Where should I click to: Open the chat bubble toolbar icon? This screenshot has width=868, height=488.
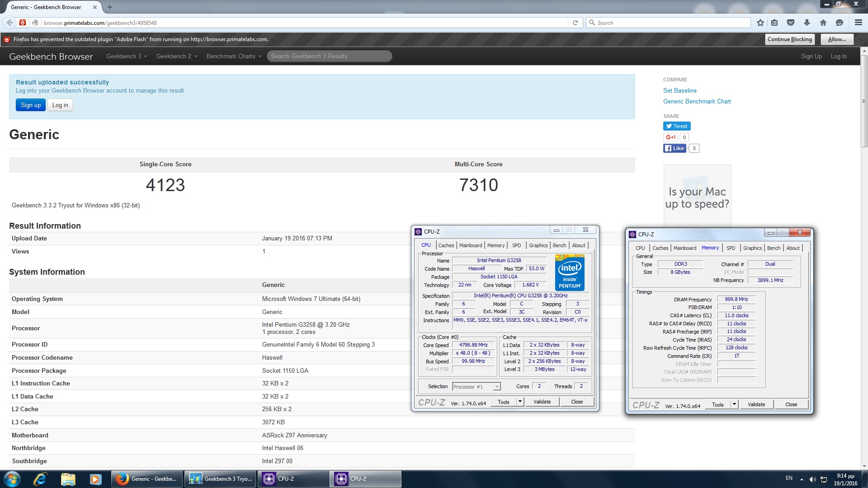coord(840,23)
